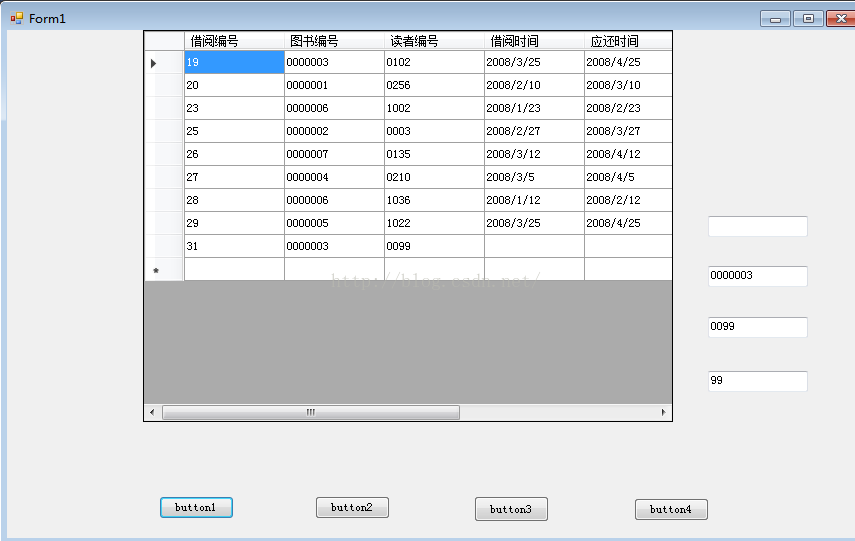Screen dimensions: 855x541
Task: Select the 0000002 book number cell
Action: [334, 131]
